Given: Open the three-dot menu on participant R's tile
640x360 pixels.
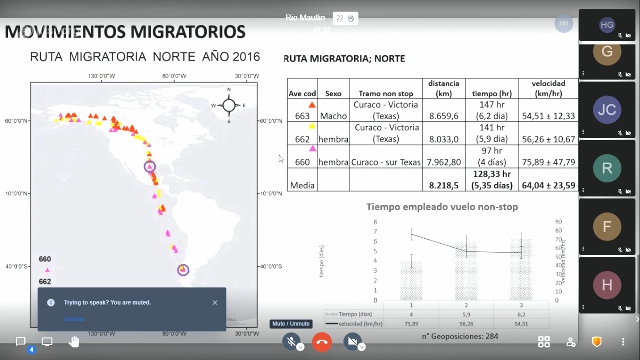Looking at the screenshot, I should point(583,190).
